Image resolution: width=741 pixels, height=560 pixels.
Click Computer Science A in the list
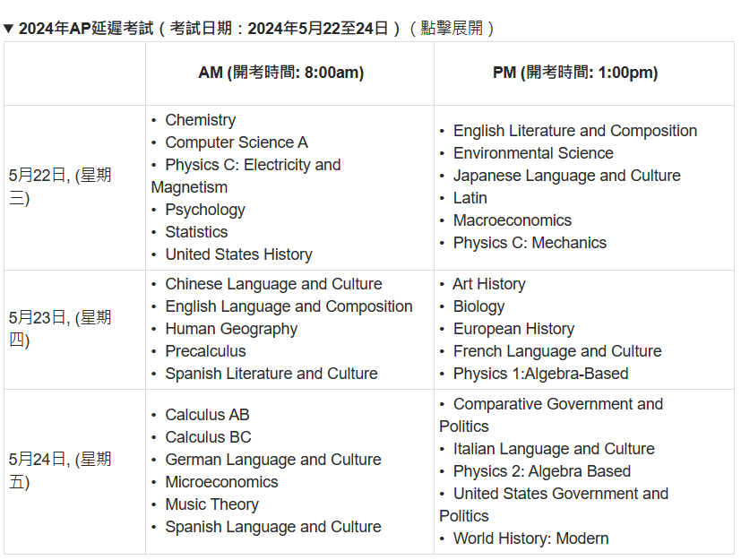(x=237, y=142)
